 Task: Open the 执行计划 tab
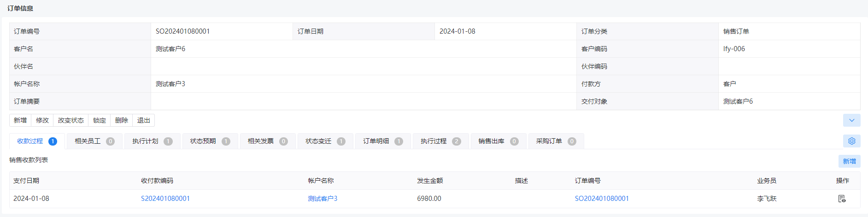(x=152, y=141)
